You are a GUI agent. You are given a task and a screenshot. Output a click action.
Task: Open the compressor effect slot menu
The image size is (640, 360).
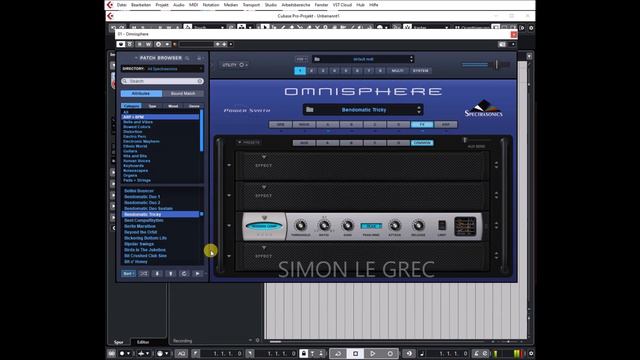coord(264,218)
